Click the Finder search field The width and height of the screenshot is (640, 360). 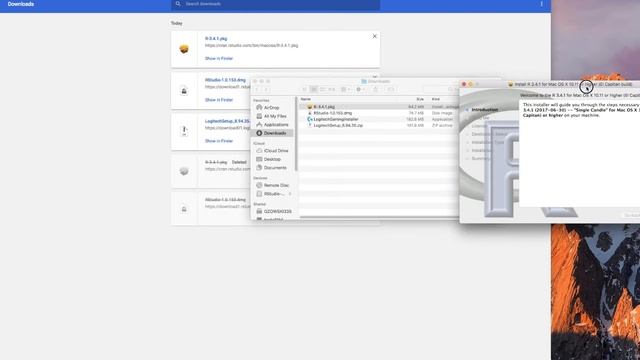click(x=441, y=89)
